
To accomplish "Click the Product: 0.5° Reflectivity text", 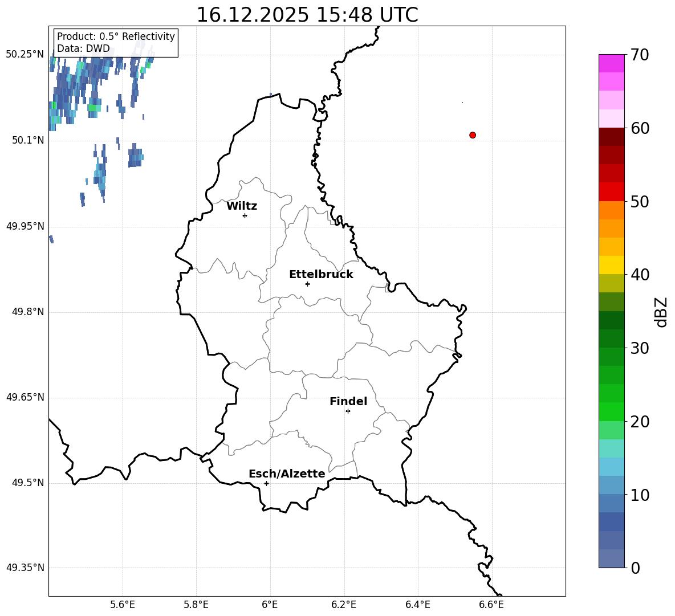I will click(116, 36).
